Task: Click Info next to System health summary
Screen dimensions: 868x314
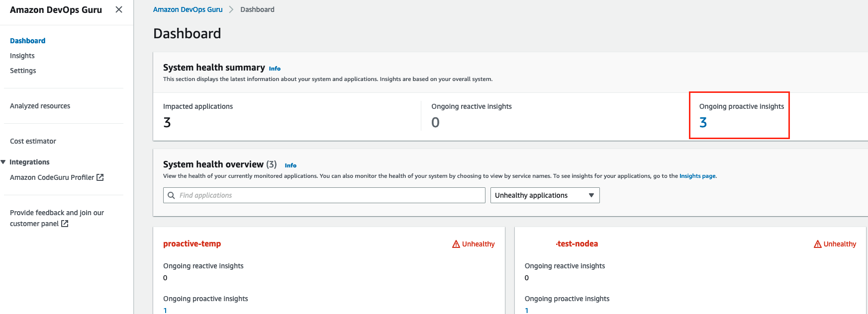Action: [x=275, y=69]
